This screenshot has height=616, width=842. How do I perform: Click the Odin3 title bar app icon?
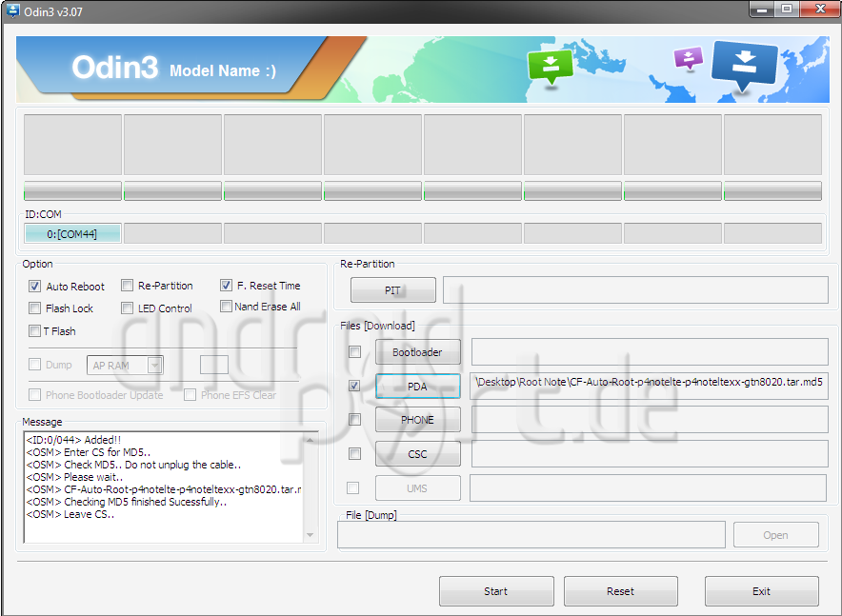[12, 10]
